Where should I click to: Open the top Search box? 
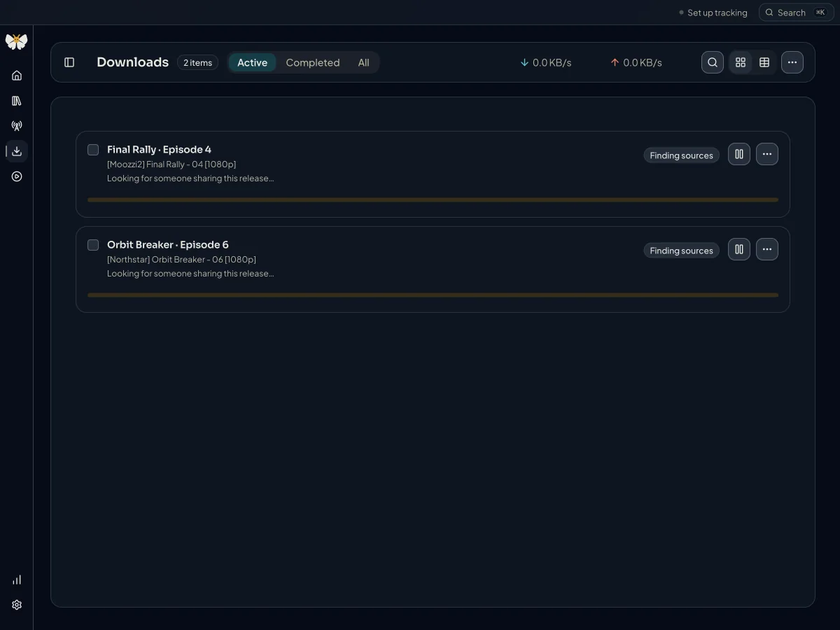pyautogui.click(x=797, y=13)
